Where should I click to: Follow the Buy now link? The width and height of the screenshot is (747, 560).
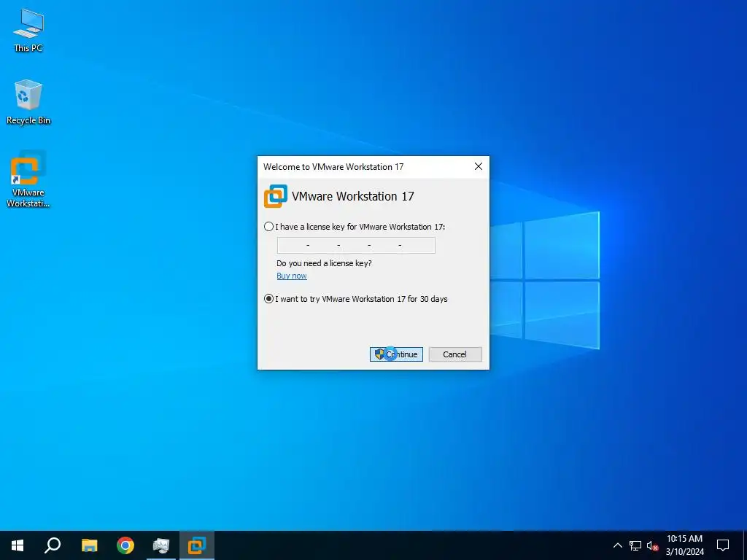point(292,276)
